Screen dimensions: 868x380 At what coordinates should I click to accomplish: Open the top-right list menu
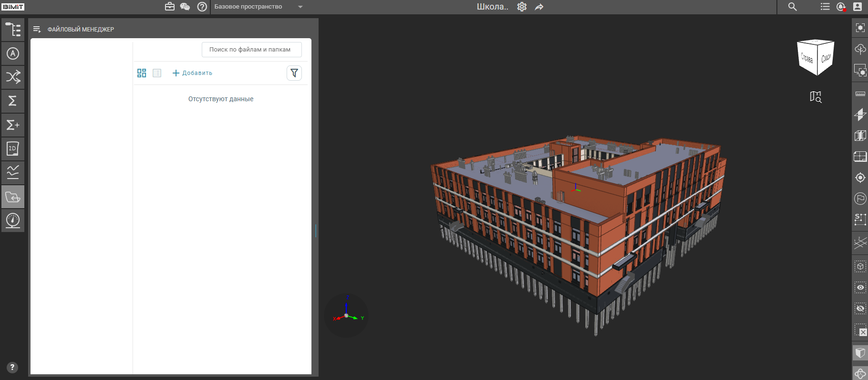point(825,7)
